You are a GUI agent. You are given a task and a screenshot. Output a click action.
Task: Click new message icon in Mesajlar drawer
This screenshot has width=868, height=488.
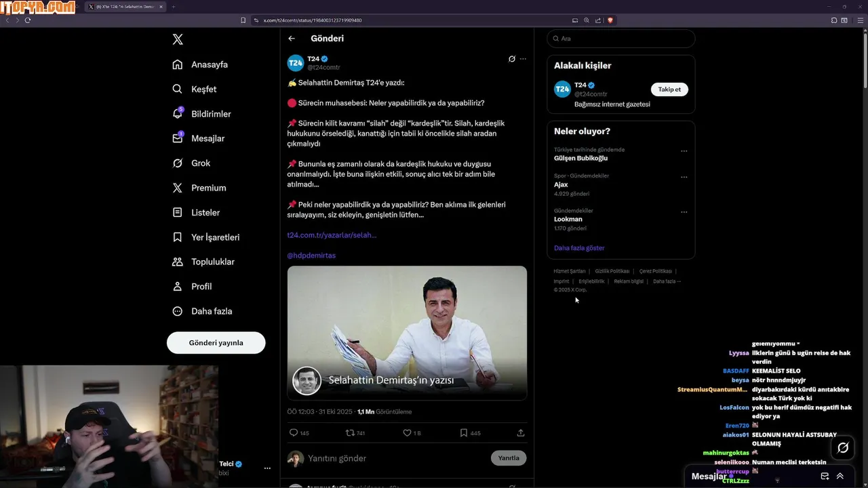(825, 476)
